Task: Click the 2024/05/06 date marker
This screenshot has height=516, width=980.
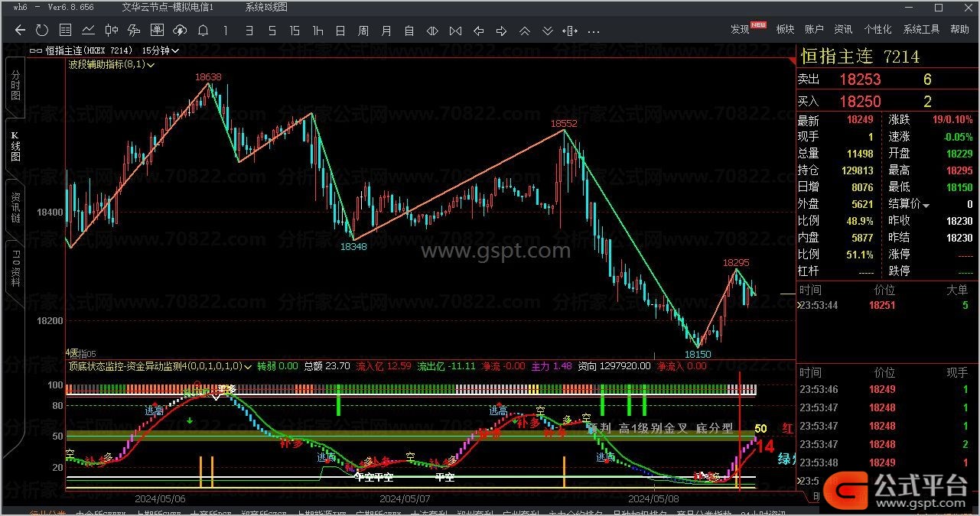Action: click(159, 498)
